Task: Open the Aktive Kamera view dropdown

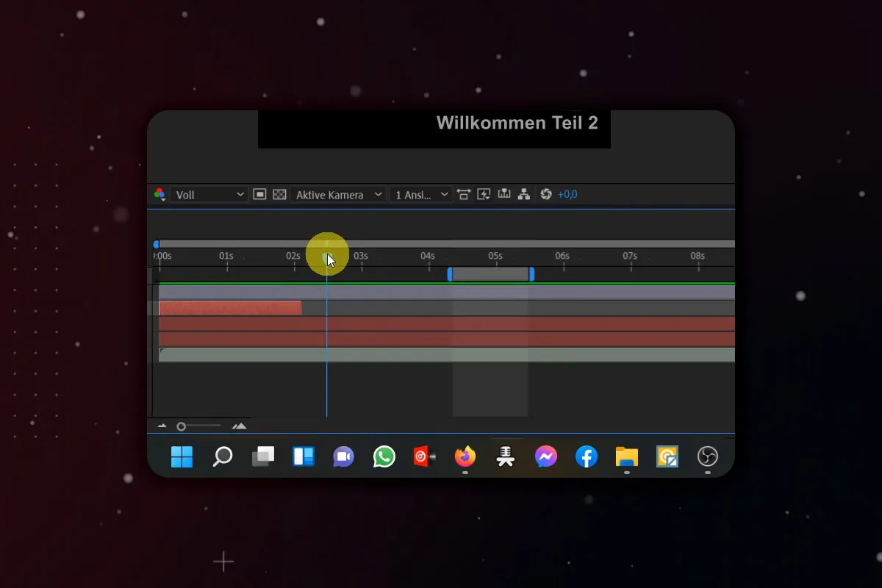Action: click(x=338, y=195)
